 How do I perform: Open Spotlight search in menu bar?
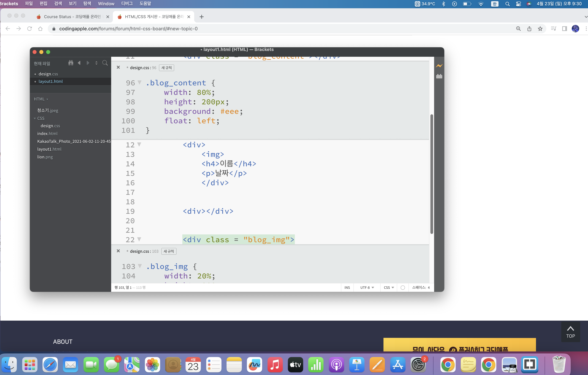coord(507,4)
